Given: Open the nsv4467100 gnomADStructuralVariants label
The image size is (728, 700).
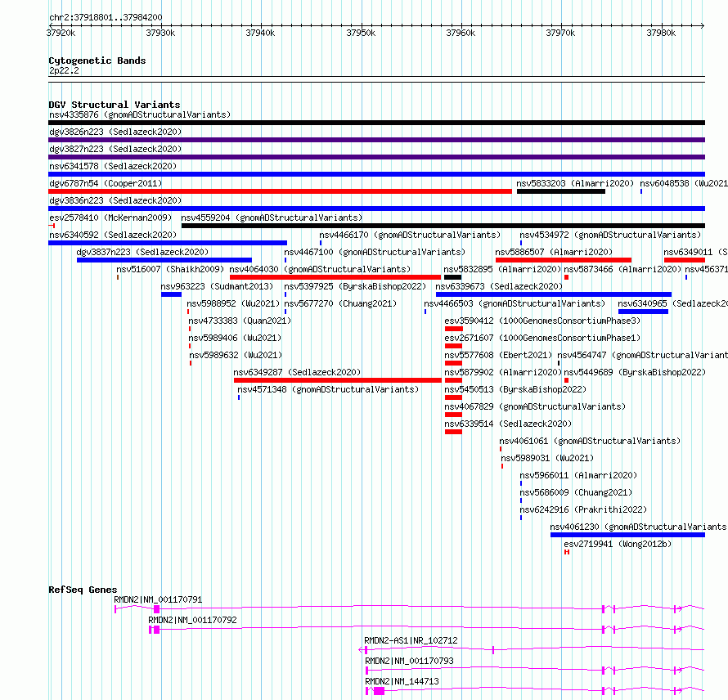Looking at the screenshot, I should 375,252.
